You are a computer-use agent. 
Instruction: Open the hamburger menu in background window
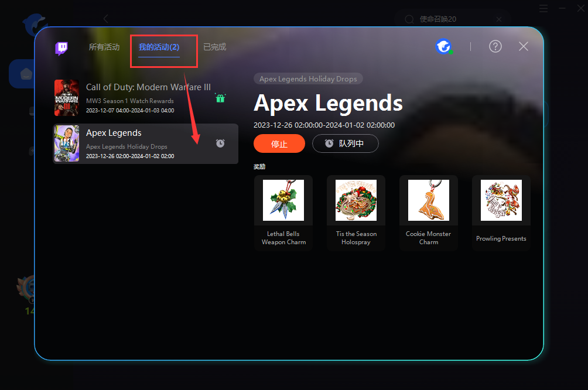coord(543,8)
